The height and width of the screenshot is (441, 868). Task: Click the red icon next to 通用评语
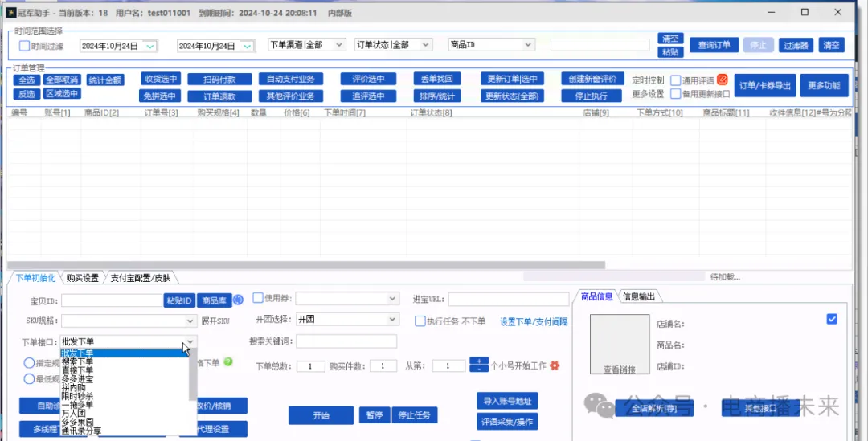(x=722, y=80)
